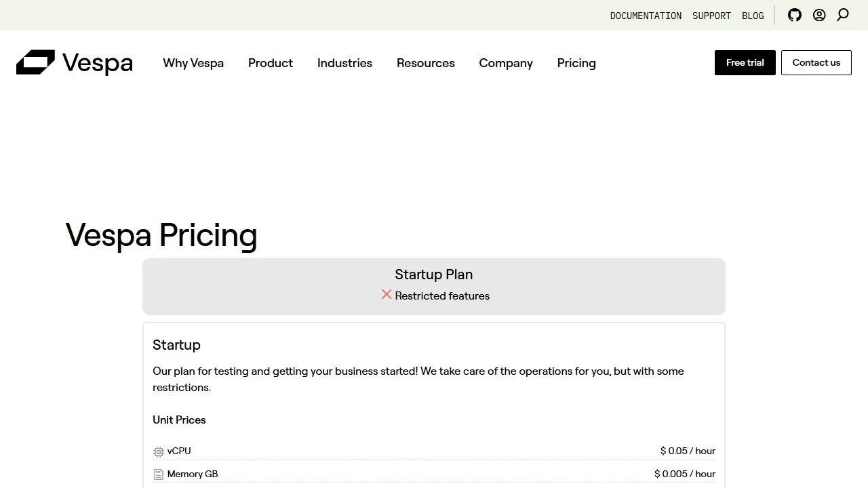Click the Unit Prices label
Image resolution: width=868 pixels, height=488 pixels.
tap(179, 420)
